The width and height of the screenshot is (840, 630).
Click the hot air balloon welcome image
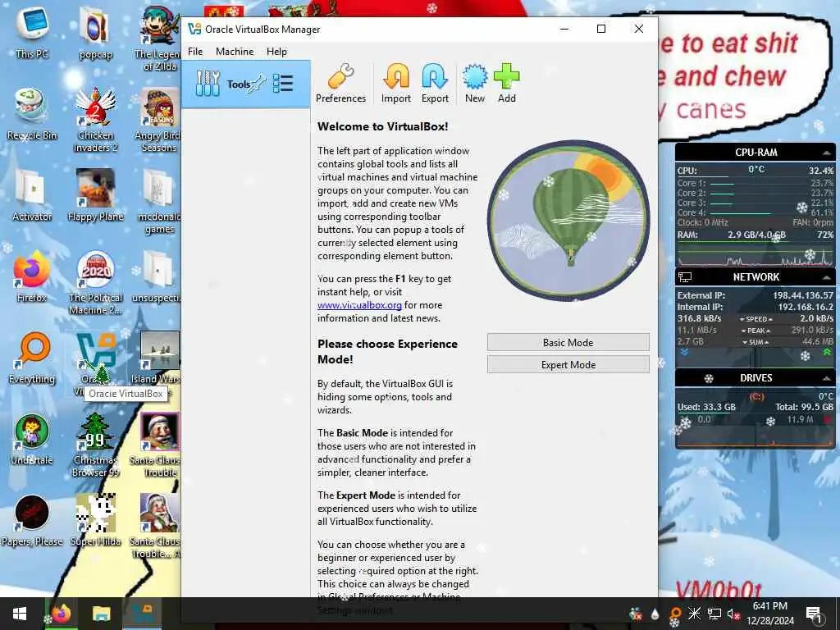click(568, 221)
